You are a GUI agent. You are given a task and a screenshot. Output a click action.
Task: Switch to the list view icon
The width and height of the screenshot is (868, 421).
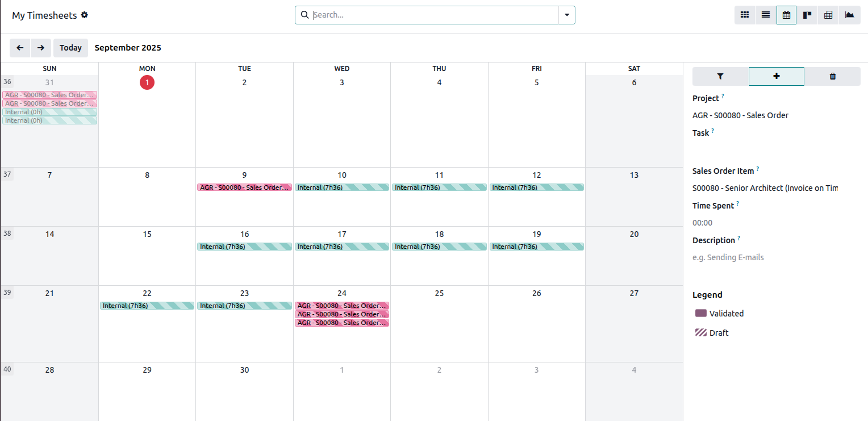click(x=765, y=15)
